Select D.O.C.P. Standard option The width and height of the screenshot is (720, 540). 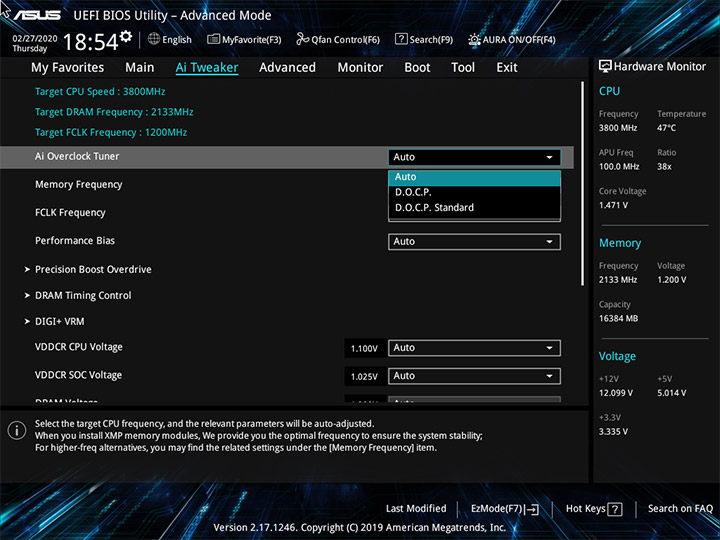click(x=474, y=208)
